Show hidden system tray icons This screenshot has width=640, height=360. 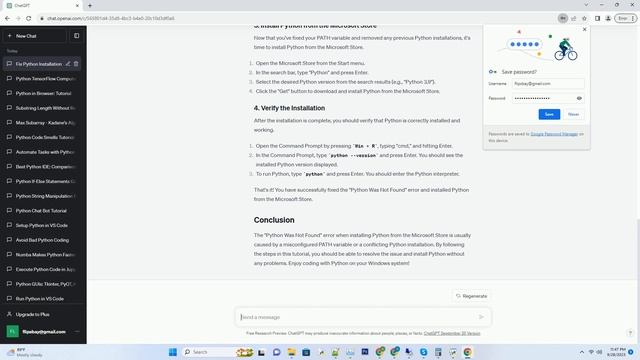point(582,352)
